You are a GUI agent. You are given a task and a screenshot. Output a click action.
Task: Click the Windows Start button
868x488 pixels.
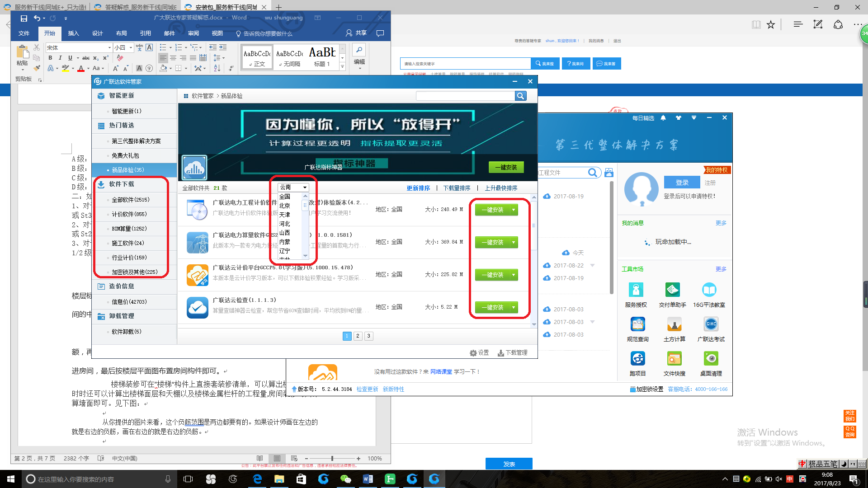11,479
